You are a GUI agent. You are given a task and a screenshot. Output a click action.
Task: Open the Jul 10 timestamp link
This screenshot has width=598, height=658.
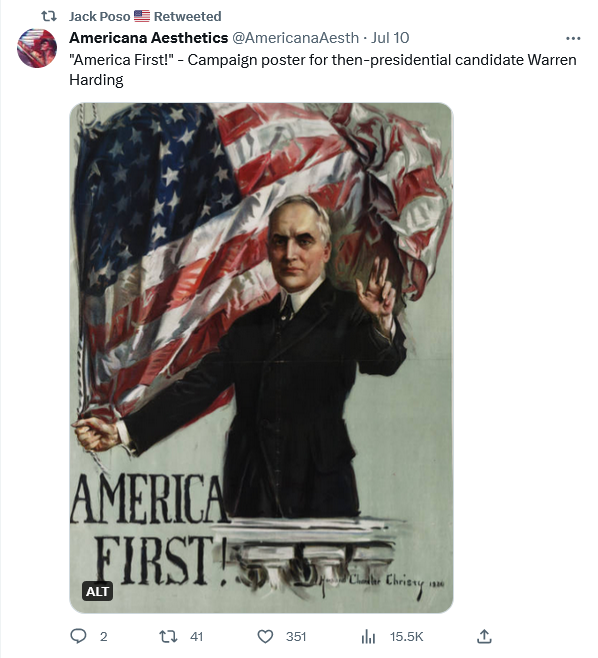point(390,38)
